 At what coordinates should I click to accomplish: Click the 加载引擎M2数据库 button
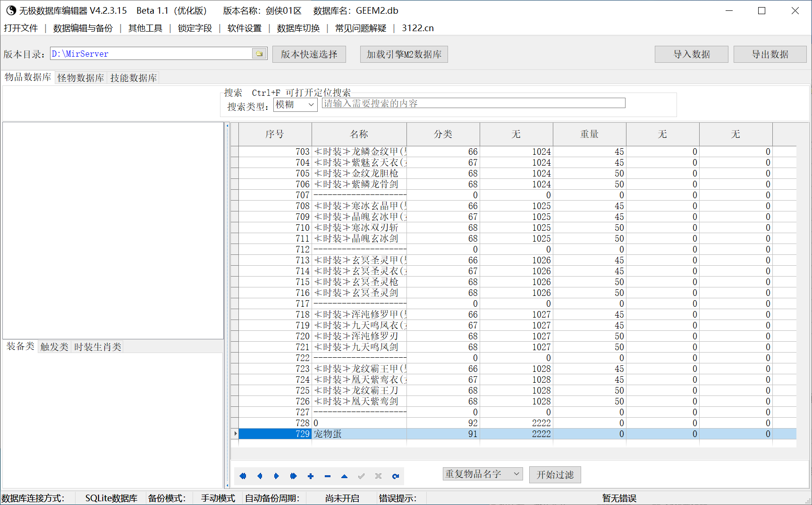(404, 54)
